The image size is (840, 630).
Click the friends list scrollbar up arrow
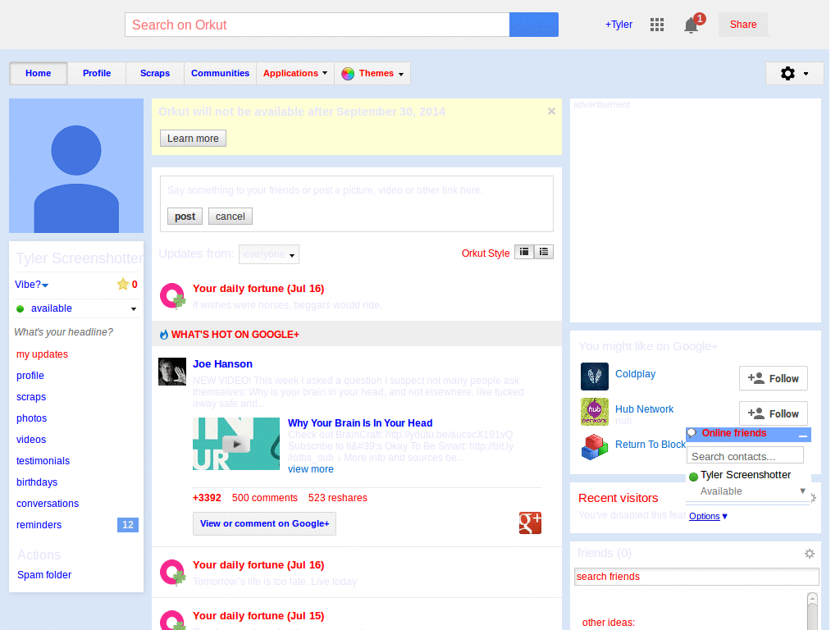click(x=812, y=598)
